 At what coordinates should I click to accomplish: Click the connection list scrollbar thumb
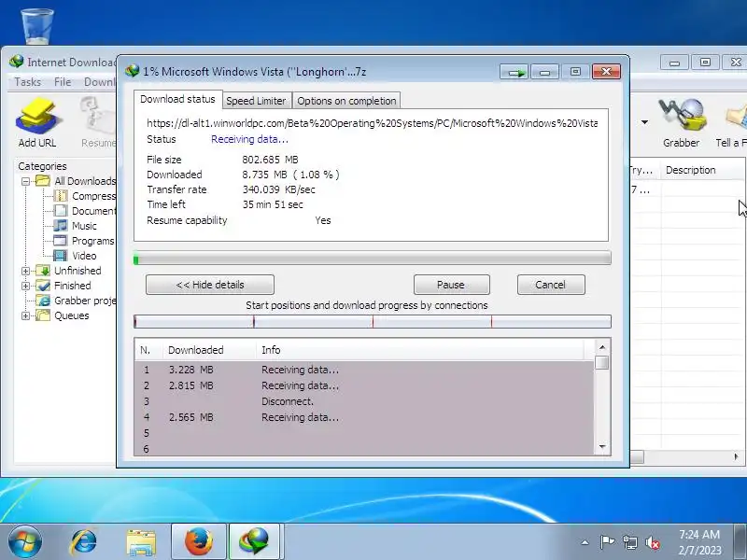(602, 362)
